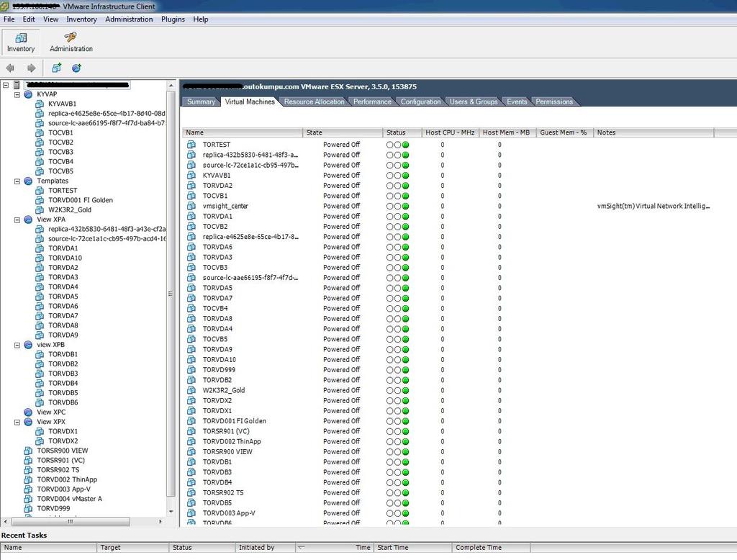Open the Events tab

(x=517, y=101)
